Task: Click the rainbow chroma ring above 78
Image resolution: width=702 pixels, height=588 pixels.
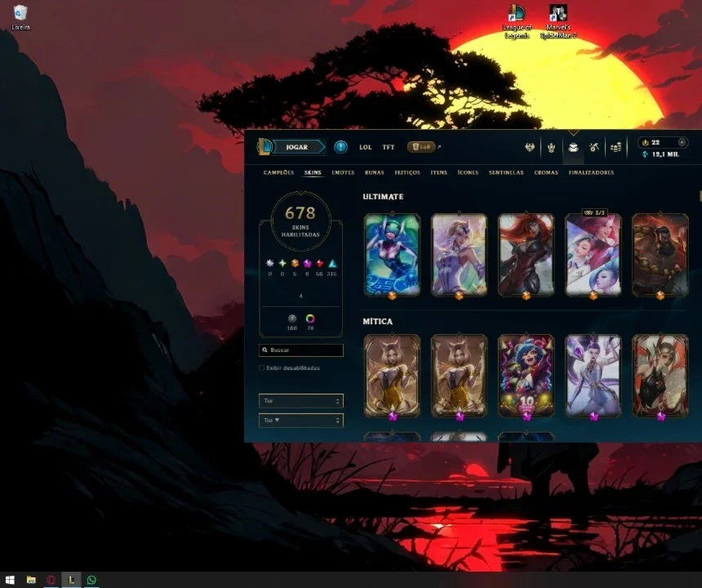Action: pos(310,318)
